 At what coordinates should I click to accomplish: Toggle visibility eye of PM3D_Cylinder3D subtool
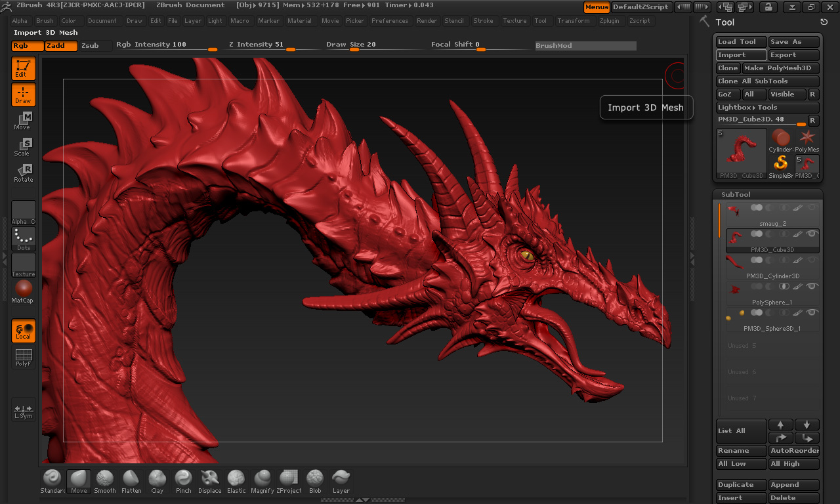pyautogui.click(x=813, y=260)
